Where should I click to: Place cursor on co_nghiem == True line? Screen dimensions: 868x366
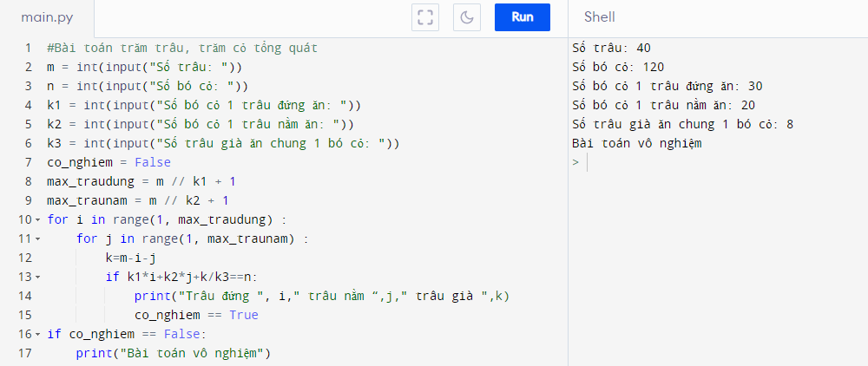pos(195,315)
